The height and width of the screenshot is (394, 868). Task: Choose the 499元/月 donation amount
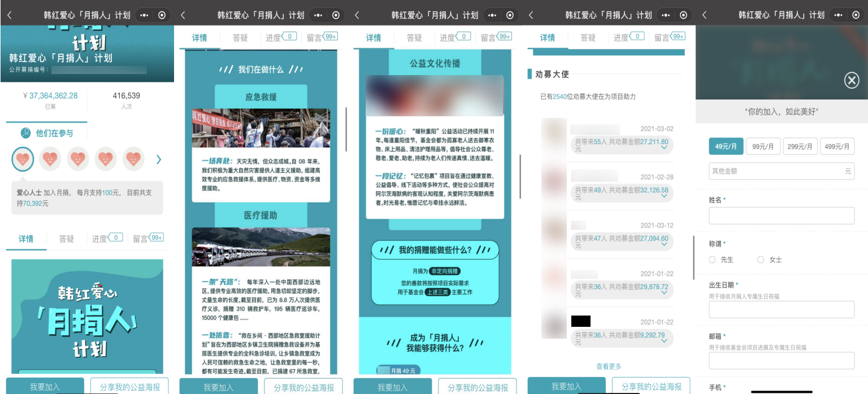pyautogui.click(x=837, y=146)
